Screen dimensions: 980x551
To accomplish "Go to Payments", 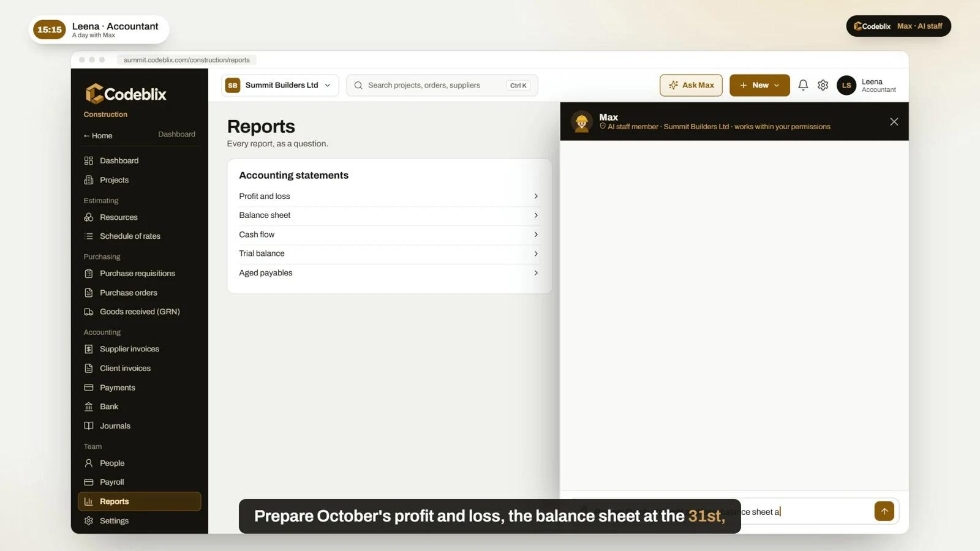I will (x=139, y=388).
